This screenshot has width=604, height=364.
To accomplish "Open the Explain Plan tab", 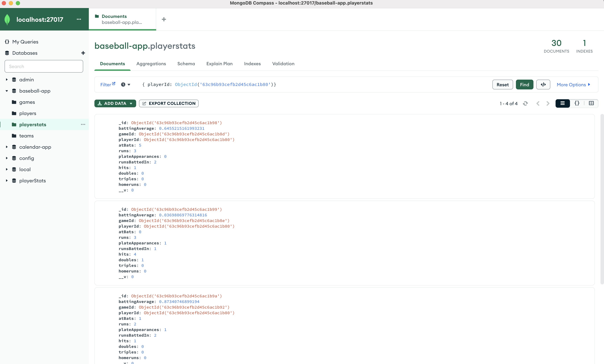I will tap(219, 64).
